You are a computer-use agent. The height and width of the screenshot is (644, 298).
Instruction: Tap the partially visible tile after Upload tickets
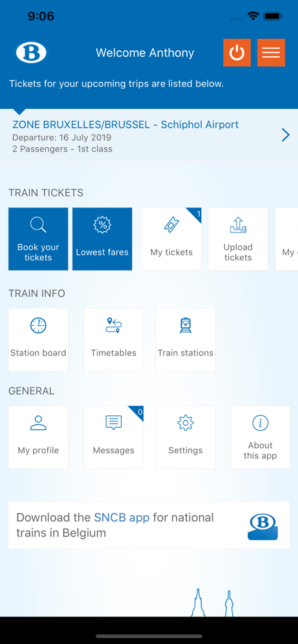click(286, 239)
